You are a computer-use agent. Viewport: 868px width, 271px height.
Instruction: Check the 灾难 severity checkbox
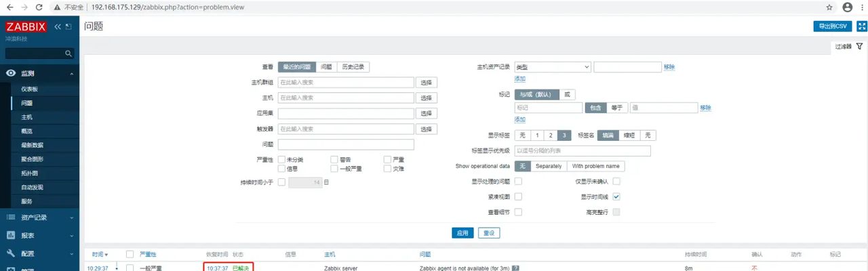point(387,168)
